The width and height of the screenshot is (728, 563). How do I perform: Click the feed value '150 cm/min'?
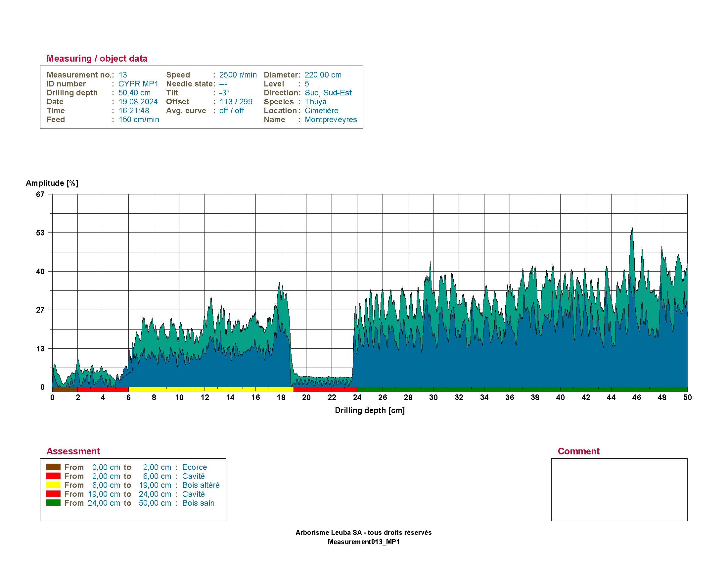click(139, 120)
